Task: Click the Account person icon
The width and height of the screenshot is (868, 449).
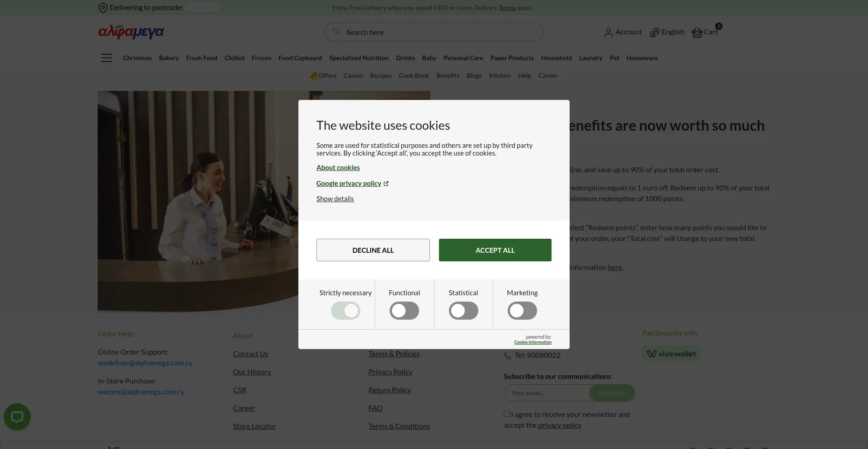Action: pyautogui.click(x=608, y=33)
